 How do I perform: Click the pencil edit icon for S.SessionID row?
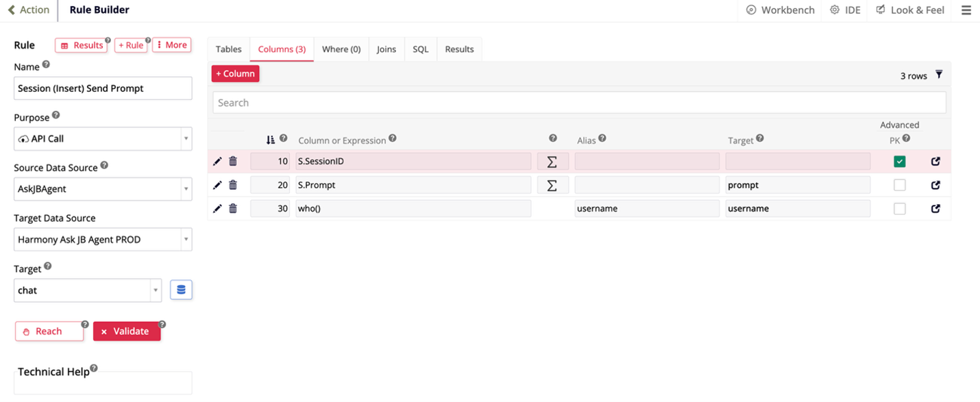point(217,162)
